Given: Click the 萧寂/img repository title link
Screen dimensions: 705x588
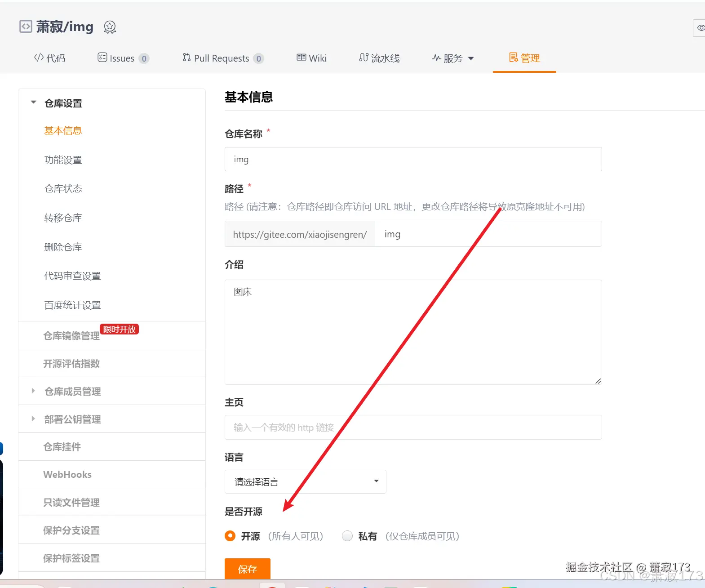Looking at the screenshot, I should coord(65,27).
